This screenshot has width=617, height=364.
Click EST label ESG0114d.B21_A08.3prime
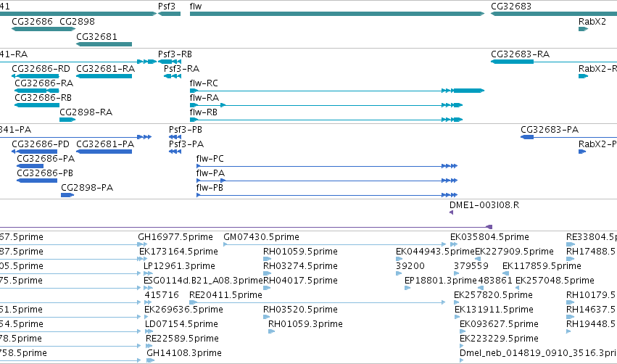coord(203,281)
